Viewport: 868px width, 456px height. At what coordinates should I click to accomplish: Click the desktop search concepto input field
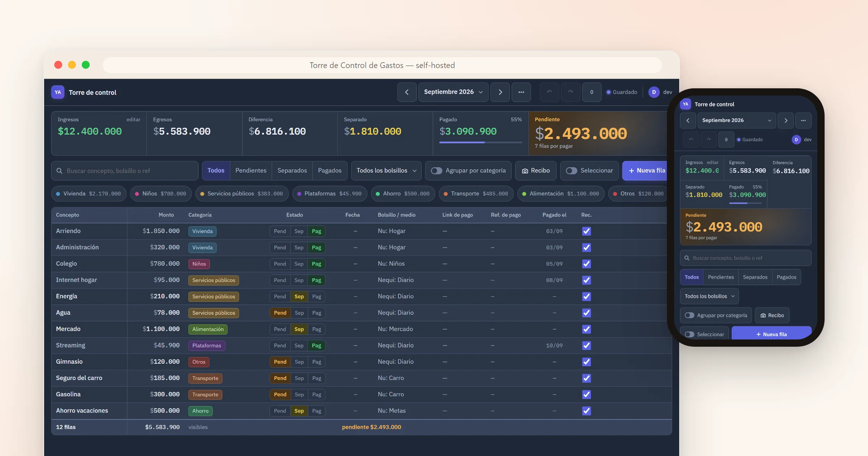[x=125, y=171]
